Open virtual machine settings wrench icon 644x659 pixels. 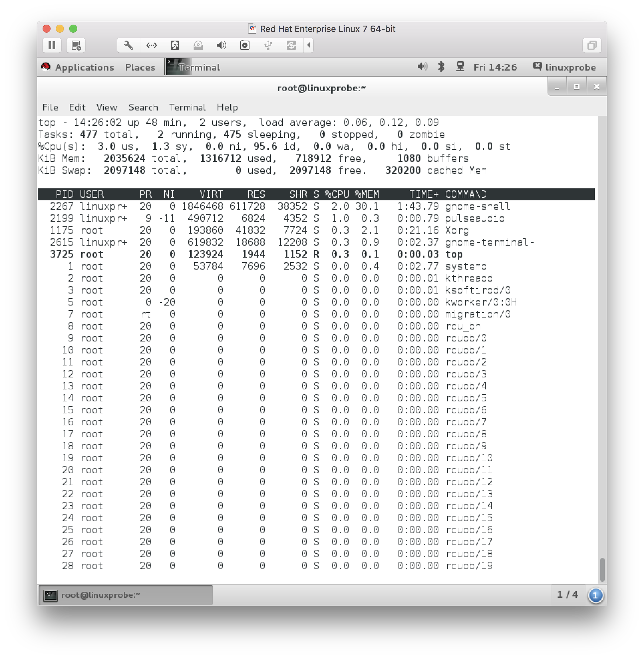coord(128,45)
